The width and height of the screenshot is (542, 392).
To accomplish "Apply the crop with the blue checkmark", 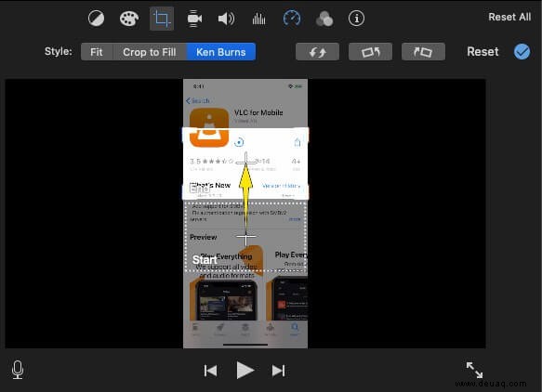I will [x=522, y=52].
